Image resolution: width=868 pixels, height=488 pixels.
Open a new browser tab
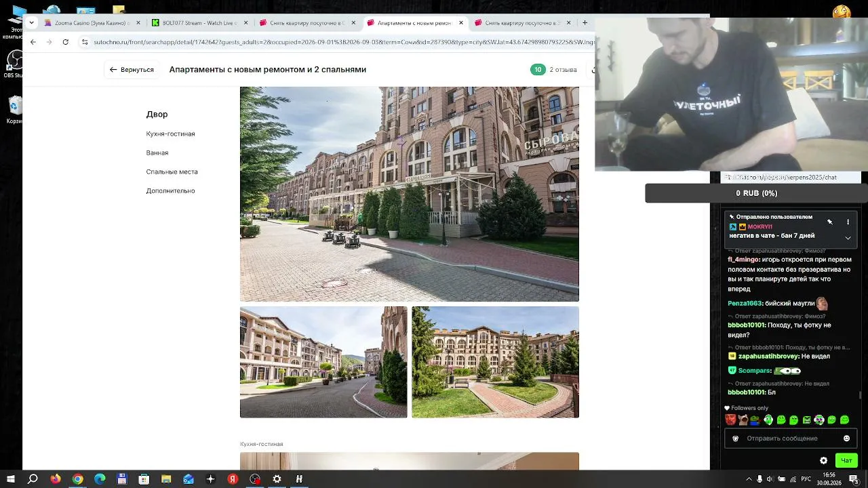[x=585, y=22]
